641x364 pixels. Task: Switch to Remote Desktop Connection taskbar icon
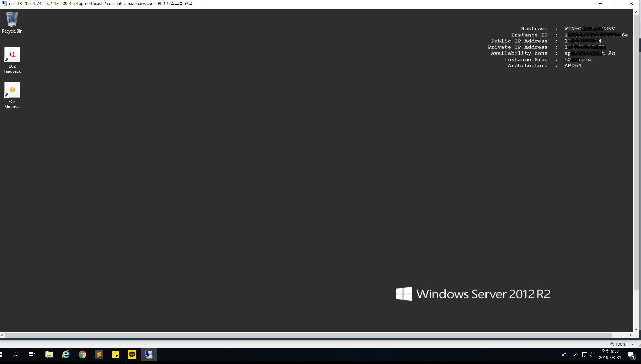point(149,355)
